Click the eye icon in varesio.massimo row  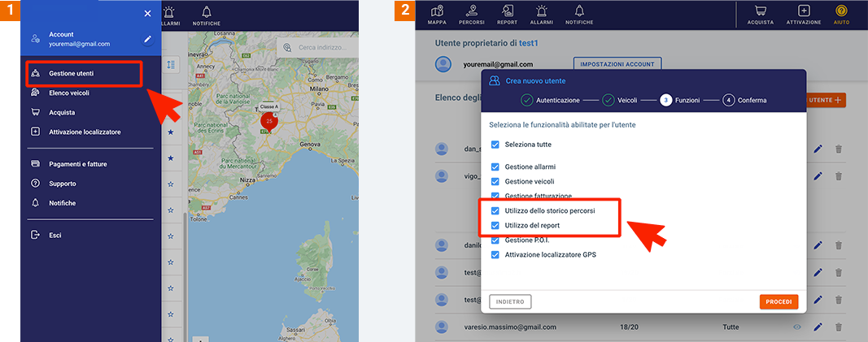coord(797,327)
